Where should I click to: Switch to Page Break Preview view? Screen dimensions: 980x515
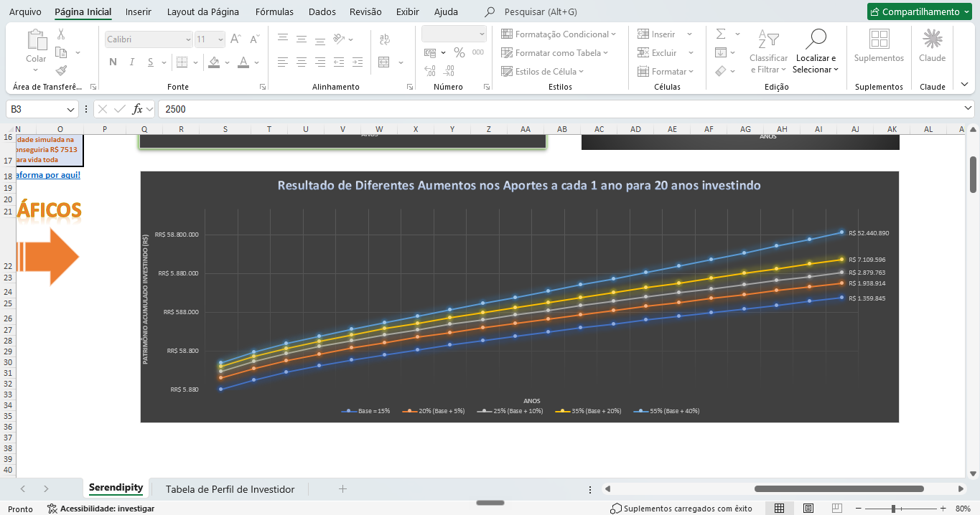coord(836,509)
